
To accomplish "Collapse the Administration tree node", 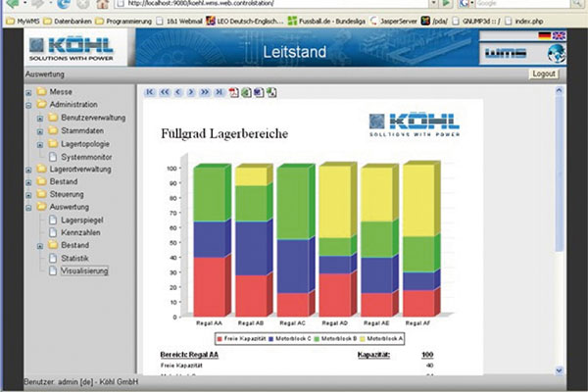I will pos(27,104).
